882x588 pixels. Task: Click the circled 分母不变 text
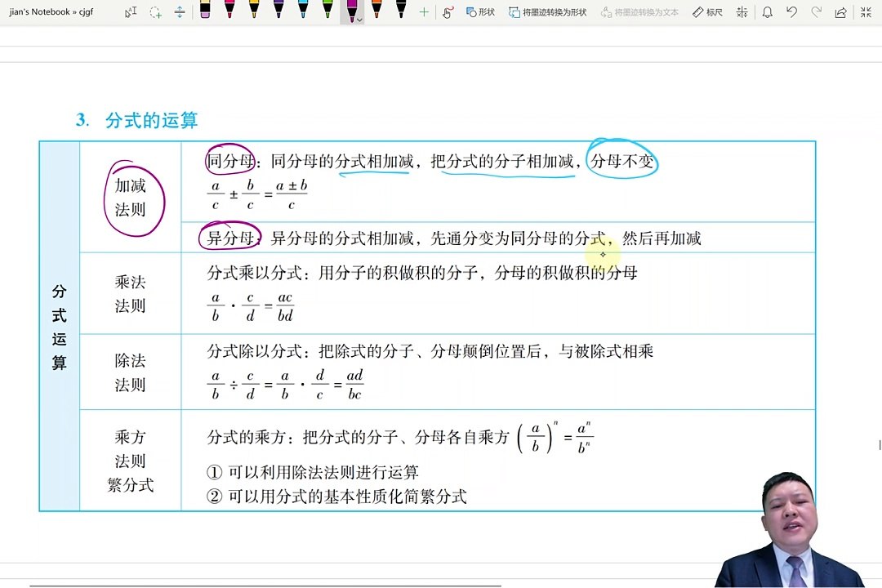click(x=621, y=160)
